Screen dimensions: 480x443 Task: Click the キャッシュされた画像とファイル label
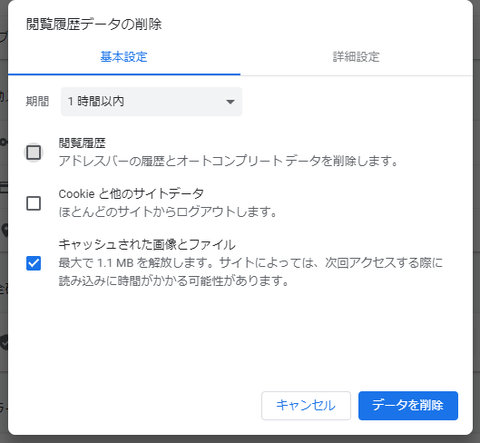tap(147, 245)
